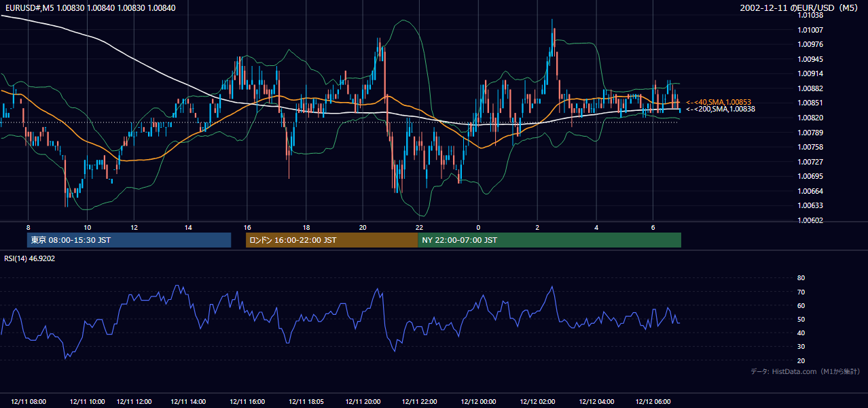This screenshot has height=408, width=868.
Task: Click bottom timeline label 12/12 02:00
Action: [x=537, y=402]
